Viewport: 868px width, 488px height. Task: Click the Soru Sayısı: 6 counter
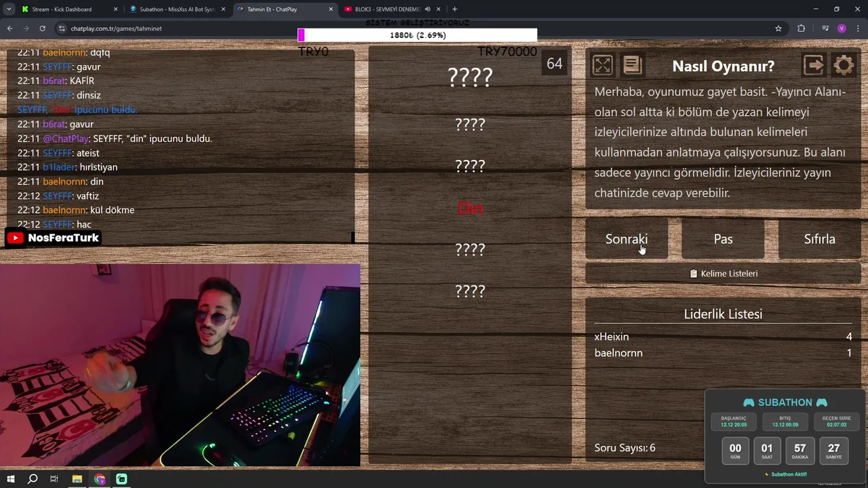click(625, 448)
